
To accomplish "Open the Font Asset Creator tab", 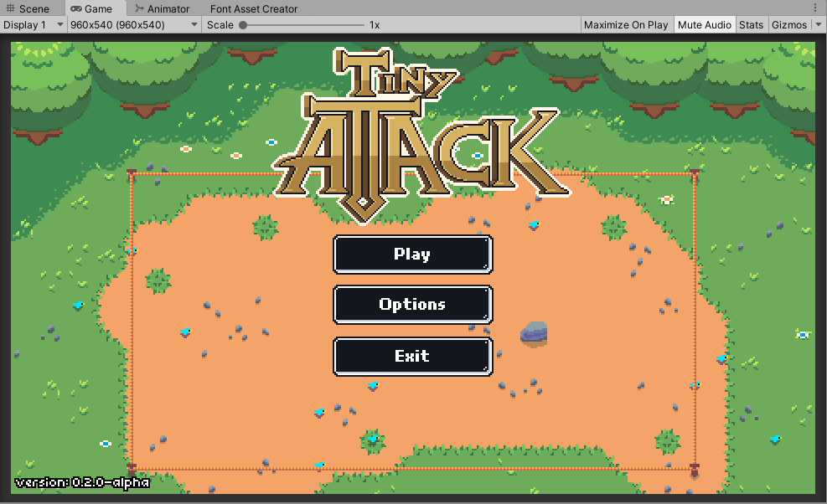I will (x=254, y=8).
